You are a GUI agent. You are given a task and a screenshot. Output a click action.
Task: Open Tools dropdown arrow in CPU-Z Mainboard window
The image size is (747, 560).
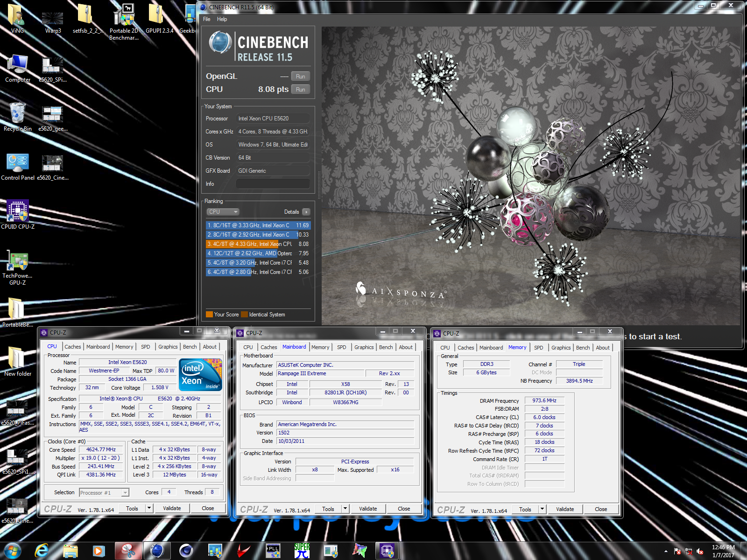point(345,509)
